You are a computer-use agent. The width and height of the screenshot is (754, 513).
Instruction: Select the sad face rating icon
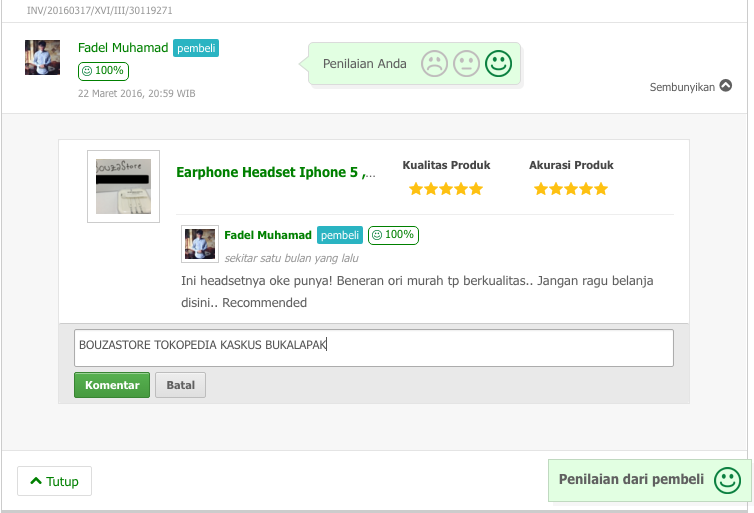point(434,63)
